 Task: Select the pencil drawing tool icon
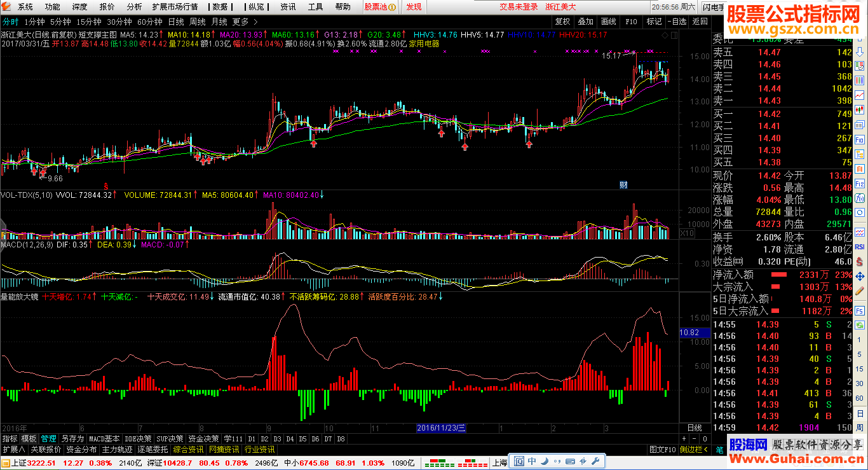[x=860, y=292]
